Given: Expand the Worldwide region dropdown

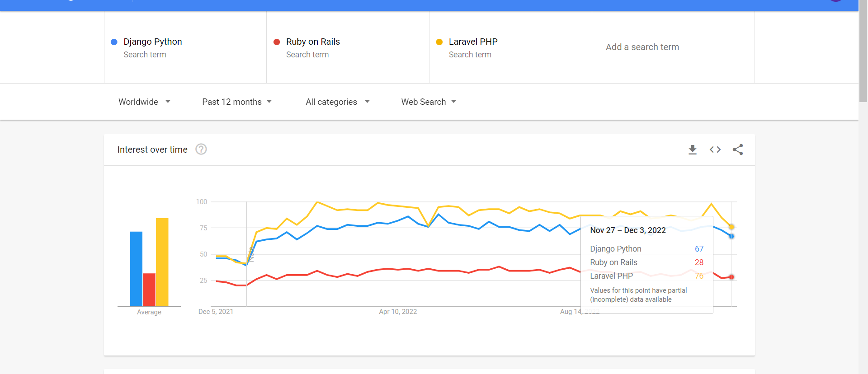Looking at the screenshot, I should coord(144,102).
